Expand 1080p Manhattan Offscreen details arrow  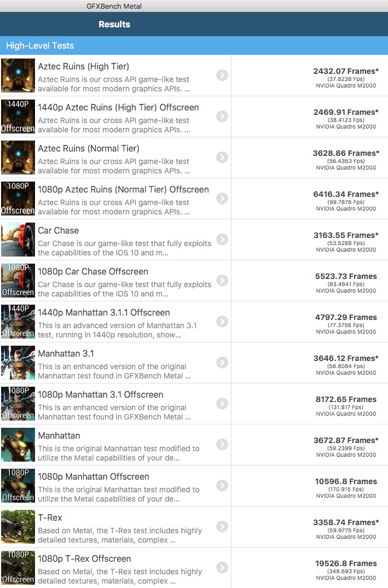[222, 486]
